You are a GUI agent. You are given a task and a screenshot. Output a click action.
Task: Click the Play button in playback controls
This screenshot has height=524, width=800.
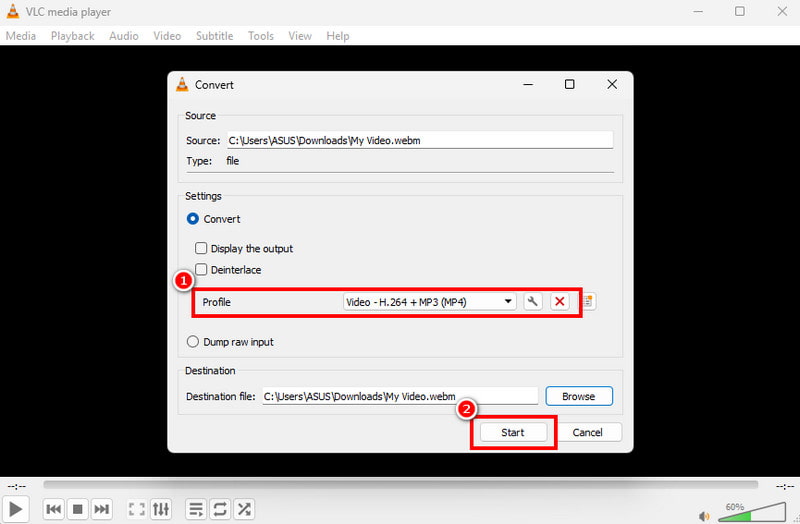pyautogui.click(x=16, y=509)
